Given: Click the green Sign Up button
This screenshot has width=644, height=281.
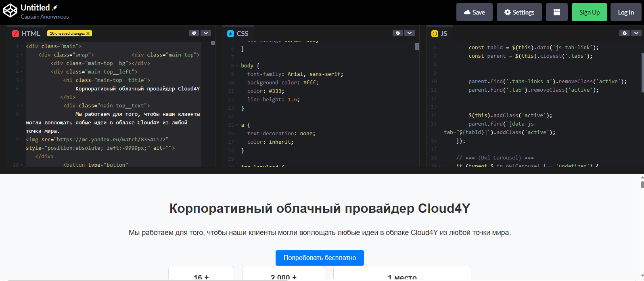Looking at the screenshot, I should 590,12.
